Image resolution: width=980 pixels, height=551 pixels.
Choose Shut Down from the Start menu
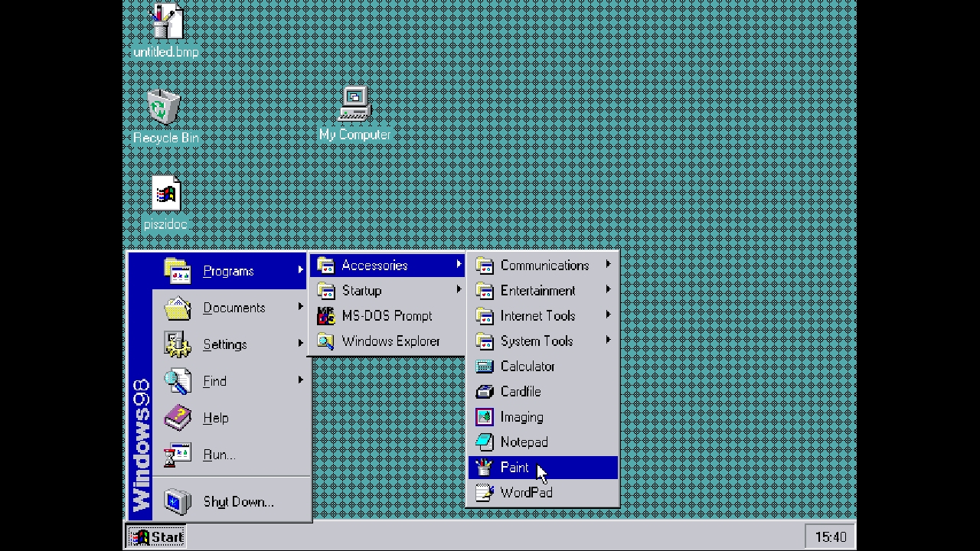point(238,502)
